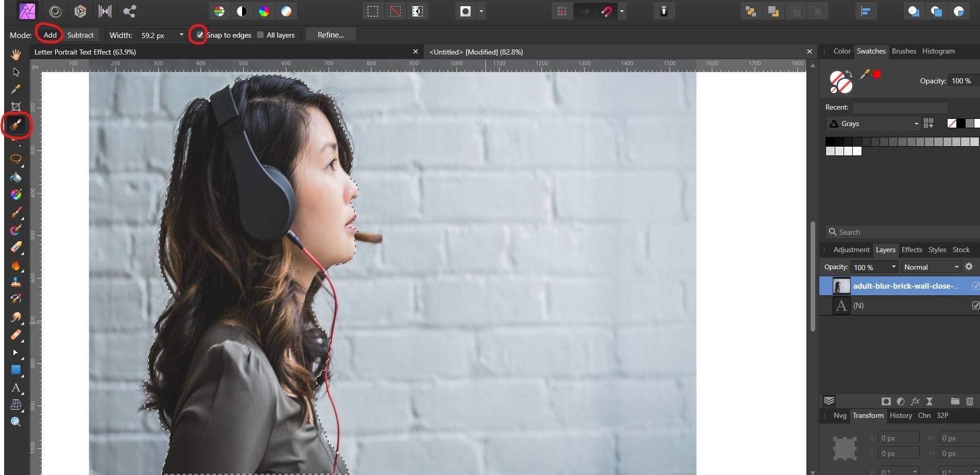980x475 pixels.
Task: Open the Grays swatch category dropdown
Action: (x=916, y=124)
